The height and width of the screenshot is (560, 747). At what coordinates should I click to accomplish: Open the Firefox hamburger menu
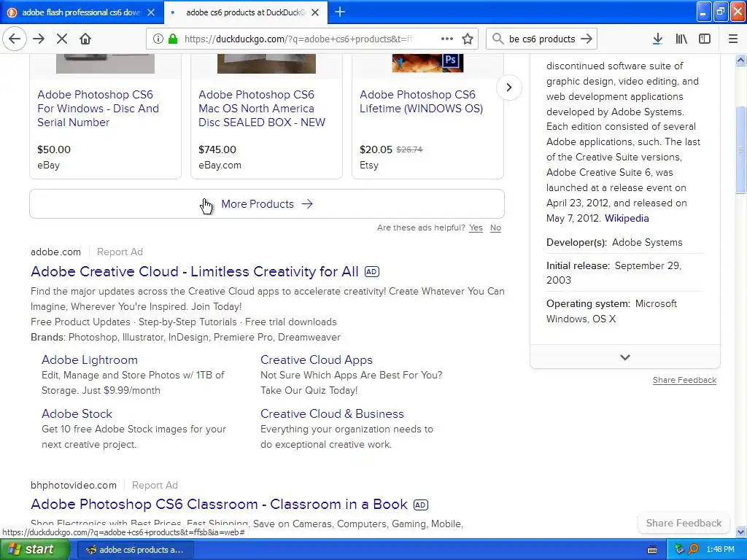tap(733, 39)
